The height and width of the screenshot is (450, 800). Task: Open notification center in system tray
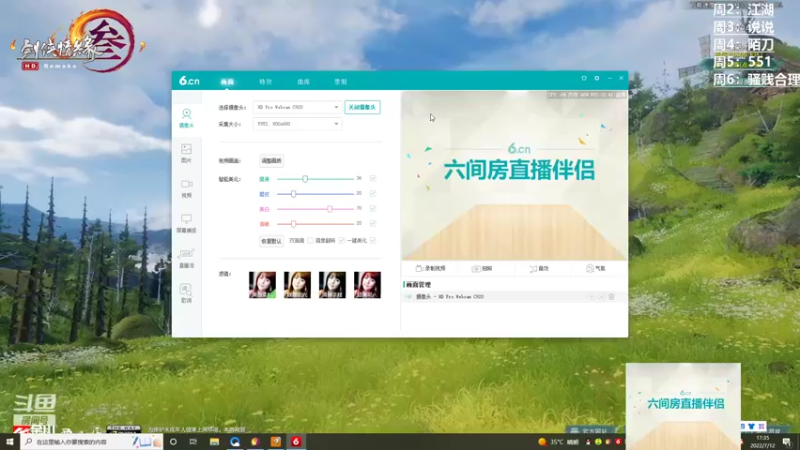tap(787, 442)
